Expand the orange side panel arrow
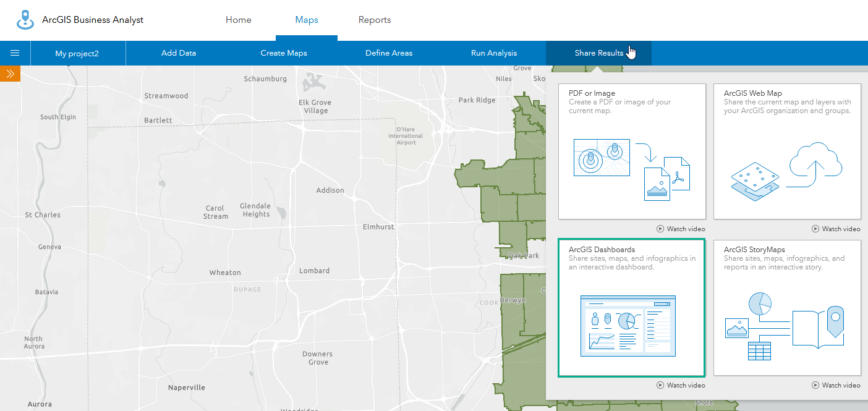Screen dimensions: 868x411 [x=10, y=74]
